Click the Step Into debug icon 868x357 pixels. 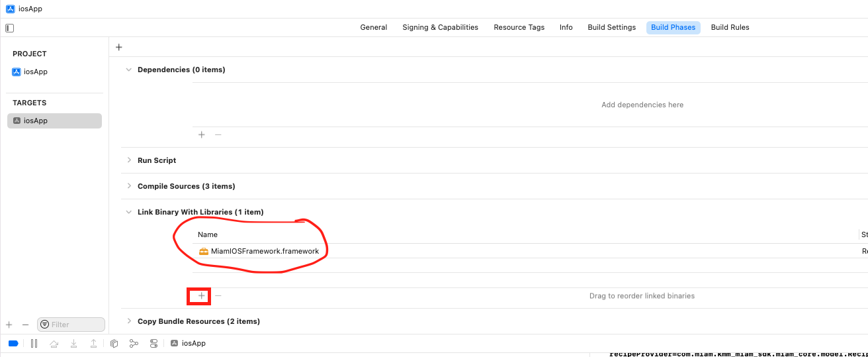click(x=73, y=343)
